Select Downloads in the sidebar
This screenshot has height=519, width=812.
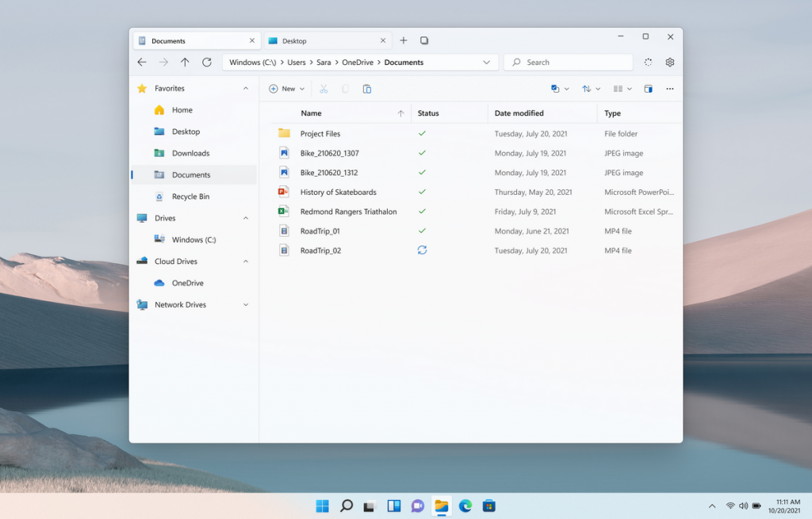pos(190,153)
